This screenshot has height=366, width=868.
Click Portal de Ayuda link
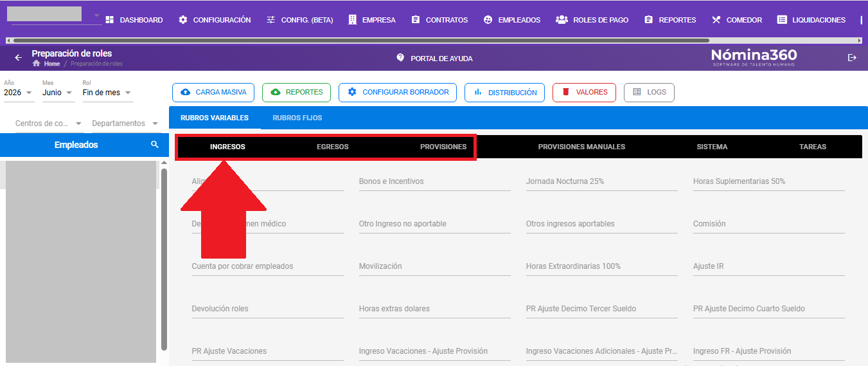(x=435, y=58)
